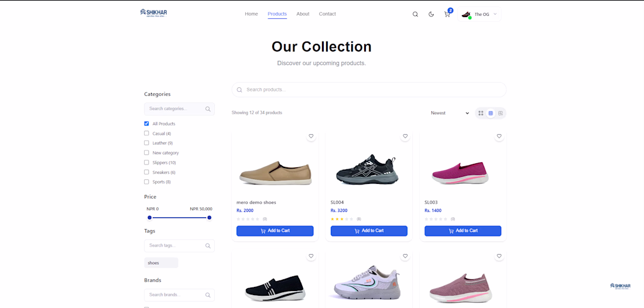This screenshot has width=644, height=308.
Task: Click price Rs. 1400
Action: coord(433,211)
